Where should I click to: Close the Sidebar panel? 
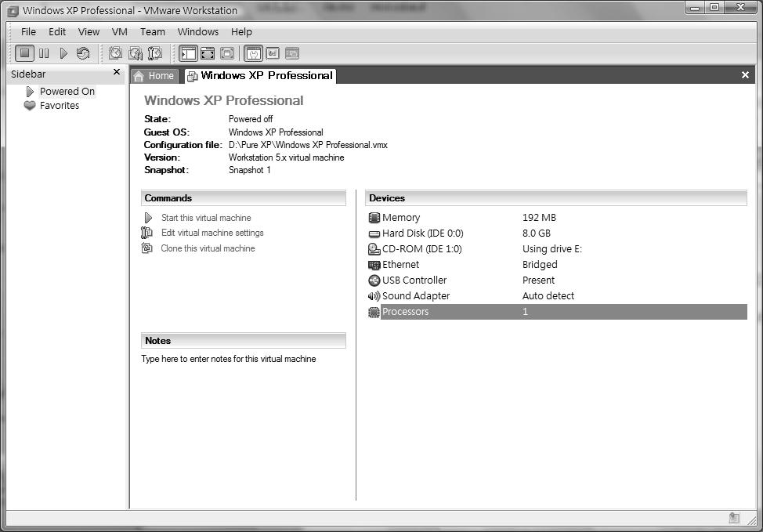coord(116,72)
